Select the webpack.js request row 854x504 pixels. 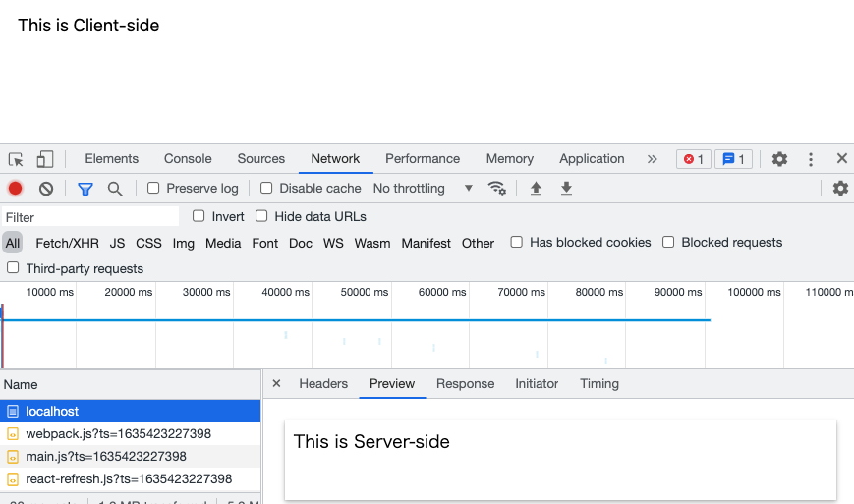coord(118,433)
